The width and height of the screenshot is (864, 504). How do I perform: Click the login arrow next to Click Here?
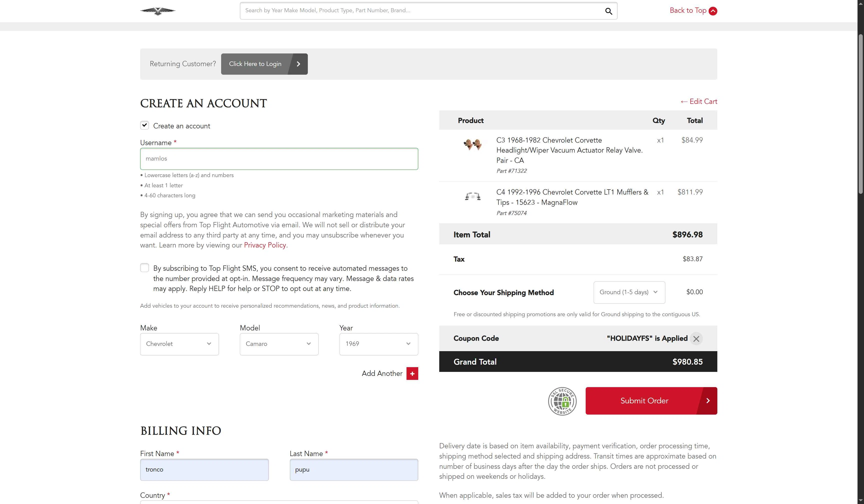pos(298,64)
